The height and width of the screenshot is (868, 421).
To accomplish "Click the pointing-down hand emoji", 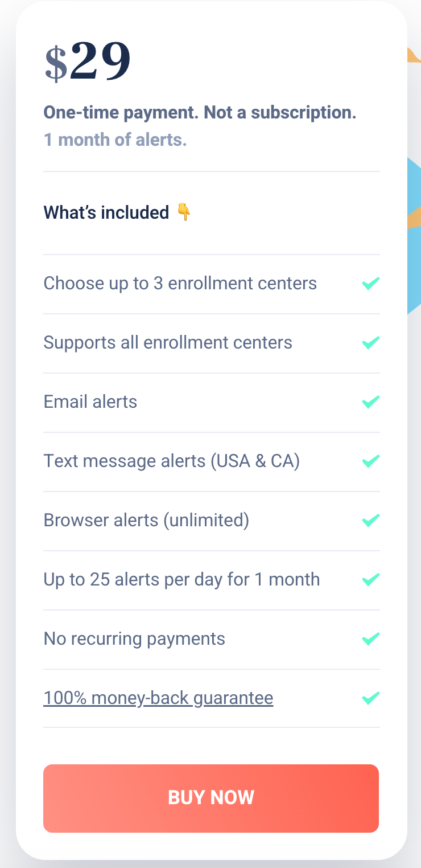I will [x=183, y=212].
